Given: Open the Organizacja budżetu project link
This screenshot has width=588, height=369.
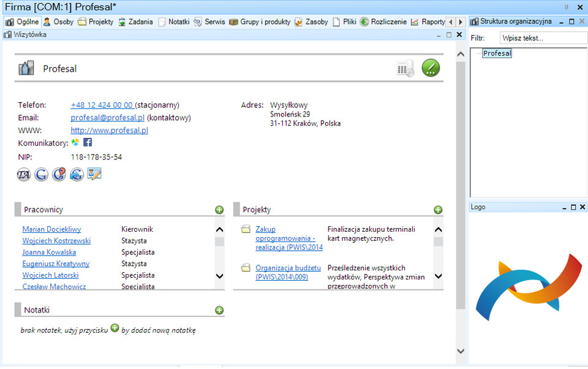Looking at the screenshot, I should click(x=288, y=273).
